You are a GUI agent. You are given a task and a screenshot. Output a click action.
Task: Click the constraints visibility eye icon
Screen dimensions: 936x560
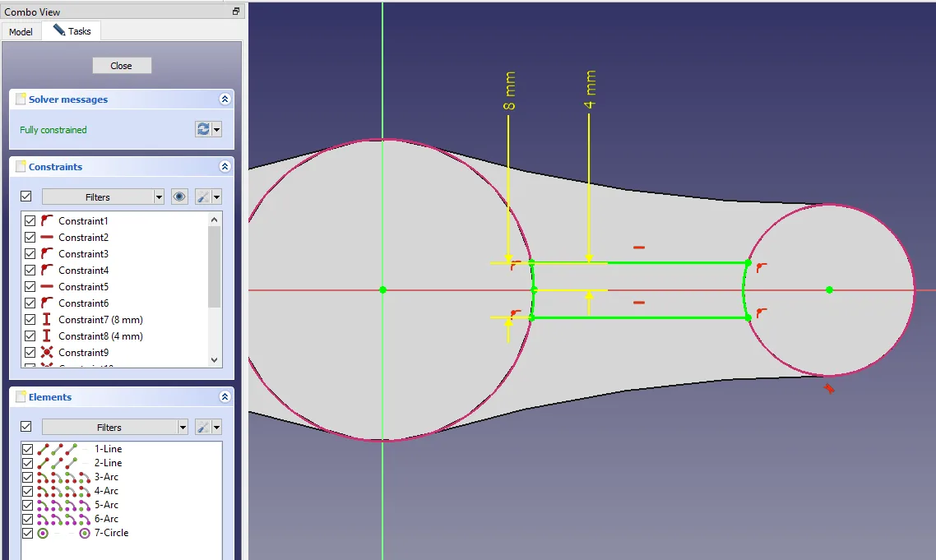(x=179, y=197)
